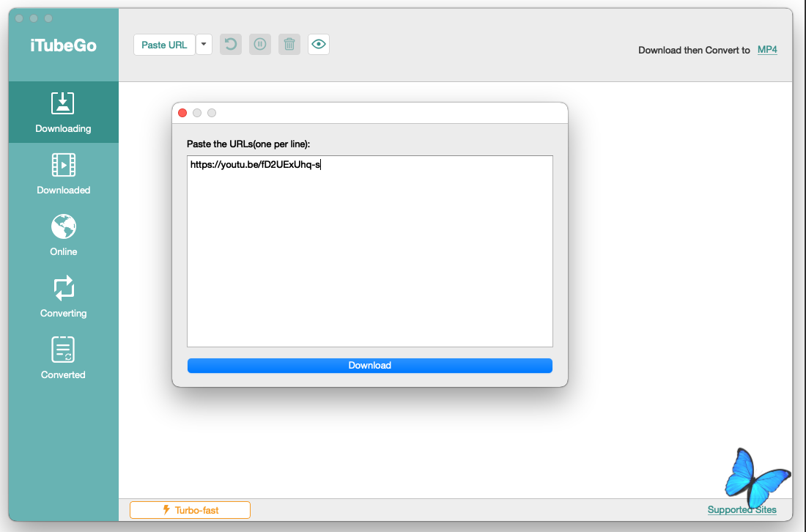
Task: Click inside the URLs text area
Action: click(370, 251)
